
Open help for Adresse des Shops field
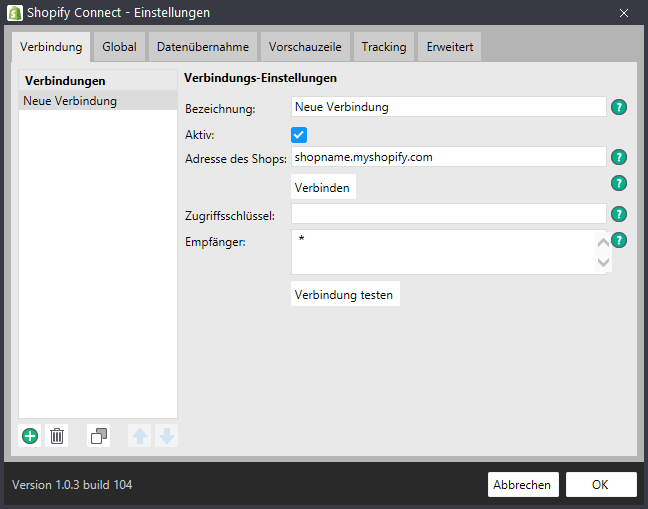[x=619, y=157]
